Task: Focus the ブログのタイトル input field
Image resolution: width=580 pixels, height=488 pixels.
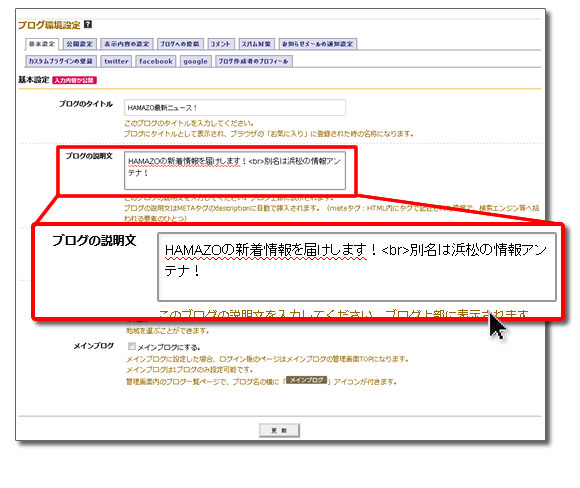Action: [x=235, y=108]
